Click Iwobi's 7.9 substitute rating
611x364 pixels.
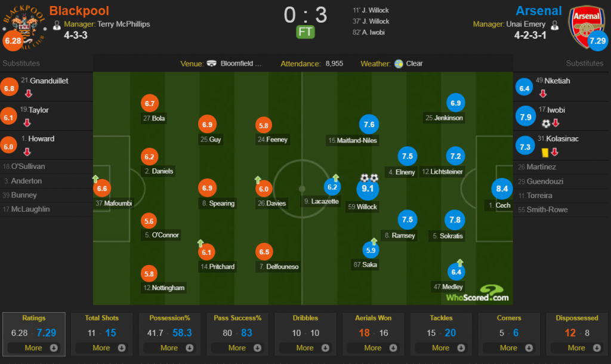[x=525, y=117]
